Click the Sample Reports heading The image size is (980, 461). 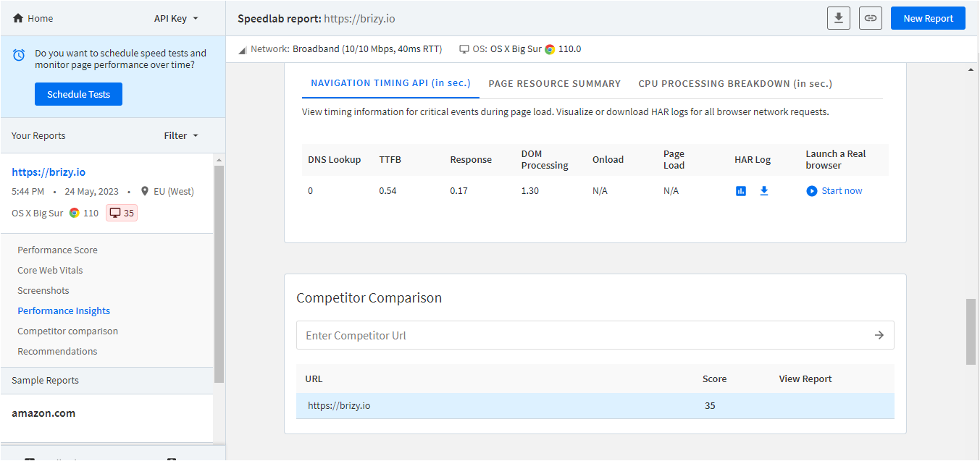pyautogui.click(x=45, y=380)
